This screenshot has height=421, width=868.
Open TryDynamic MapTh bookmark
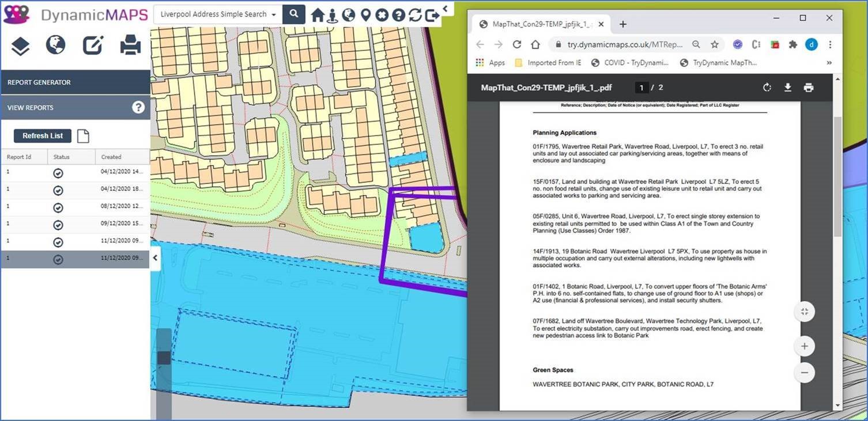tap(719, 63)
